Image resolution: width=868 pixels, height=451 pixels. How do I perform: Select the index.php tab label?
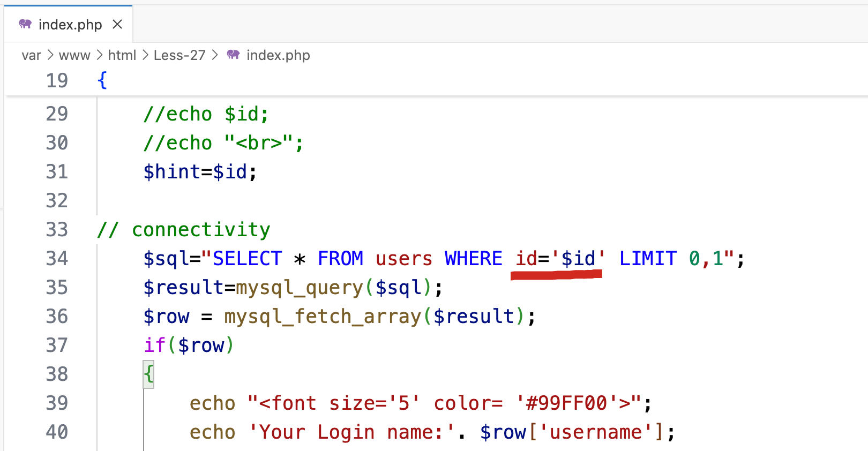tap(70, 25)
